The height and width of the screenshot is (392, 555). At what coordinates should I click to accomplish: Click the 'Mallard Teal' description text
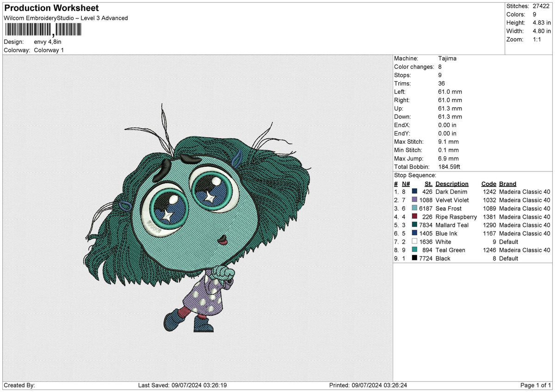452,225
